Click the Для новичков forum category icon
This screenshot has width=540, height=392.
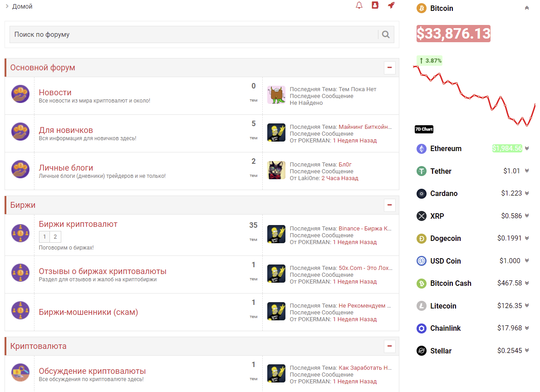pos(20,131)
